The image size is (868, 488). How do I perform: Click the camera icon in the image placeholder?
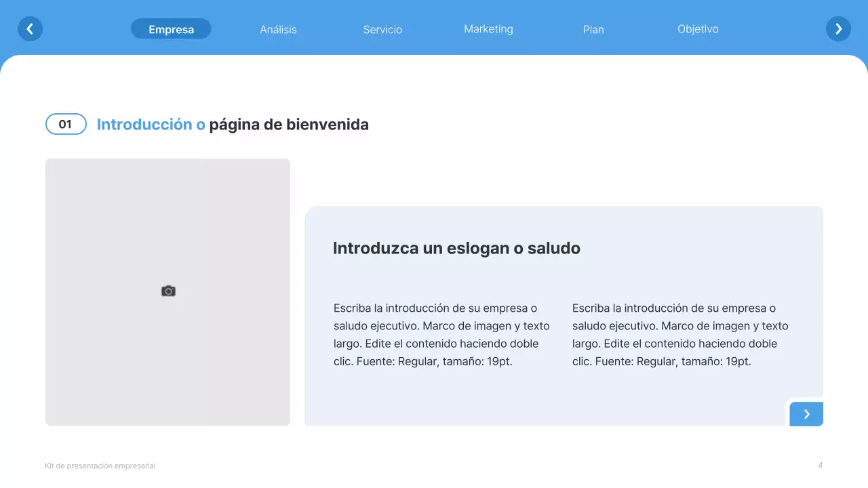(167, 290)
